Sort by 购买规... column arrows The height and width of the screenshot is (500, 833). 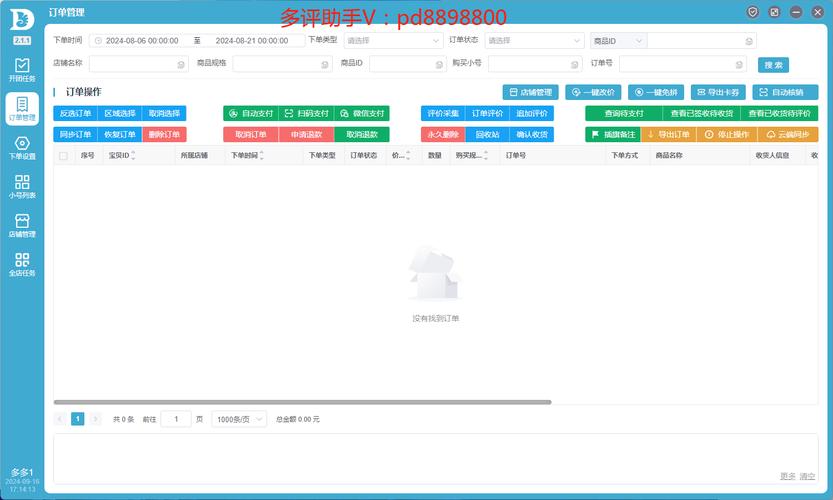pos(486,155)
